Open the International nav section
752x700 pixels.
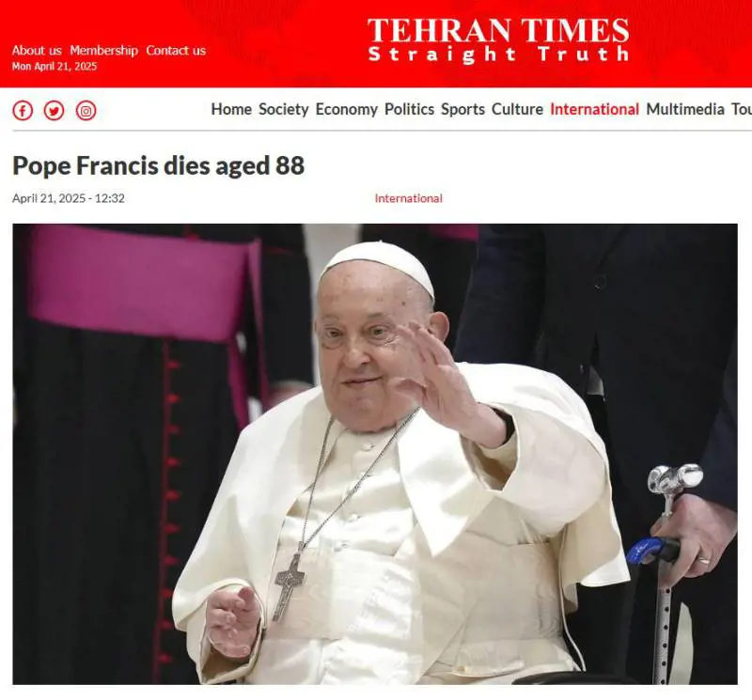click(x=594, y=109)
